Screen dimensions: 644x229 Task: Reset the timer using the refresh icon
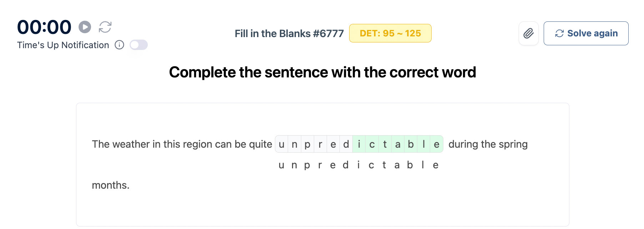coord(105,27)
